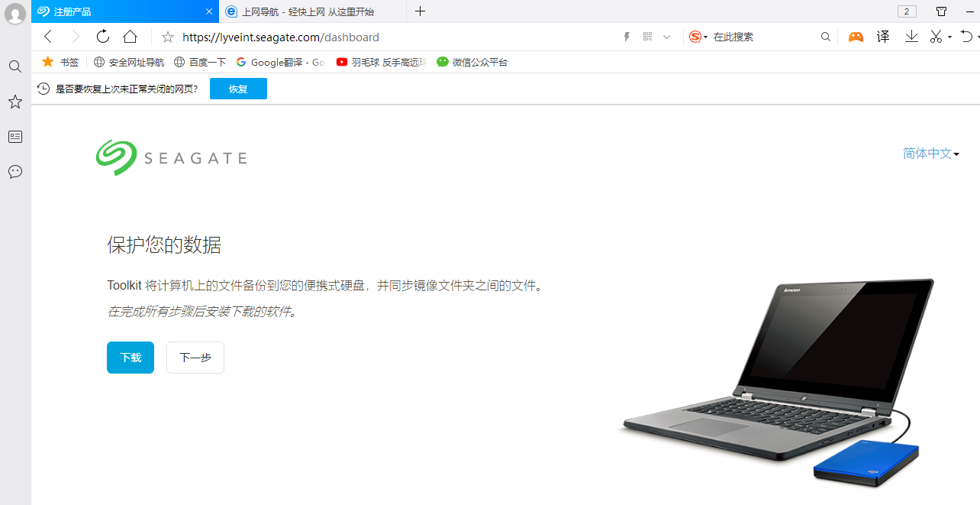Viewport: 980px width, 505px height.
Task: Open Google翻译 bookmark
Action: (280, 62)
